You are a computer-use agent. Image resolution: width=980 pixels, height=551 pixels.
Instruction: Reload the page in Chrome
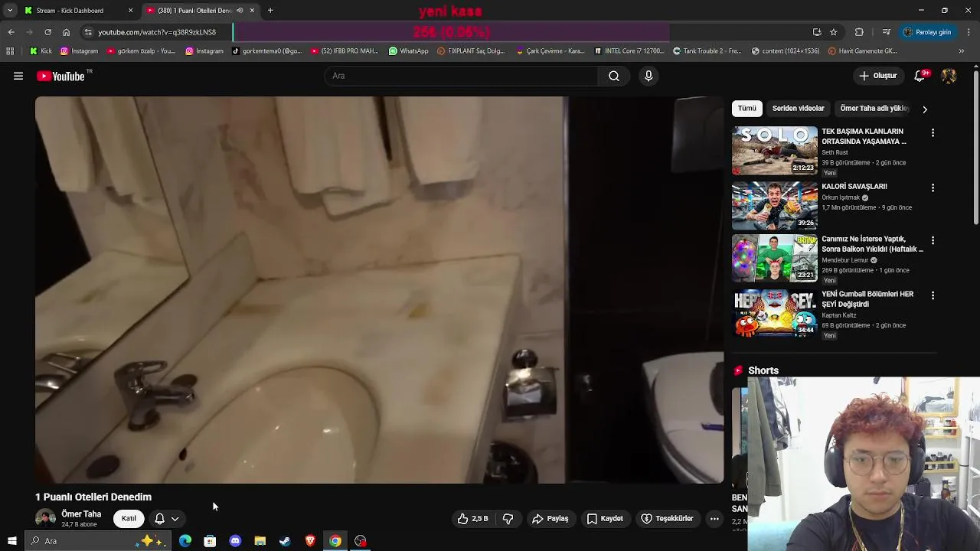[47, 32]
